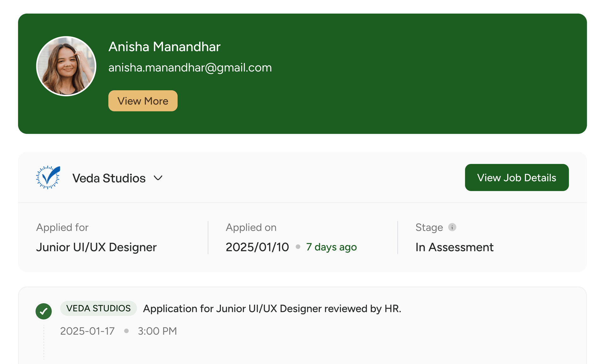Click the View More button
The height and width of the screenshot is (364, 605).
pos(143,101)
